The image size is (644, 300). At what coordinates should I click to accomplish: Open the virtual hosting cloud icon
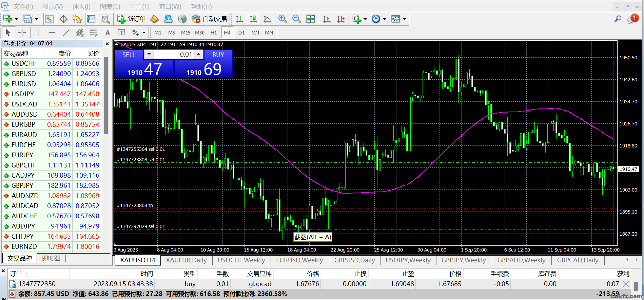(x=168, y=19)
